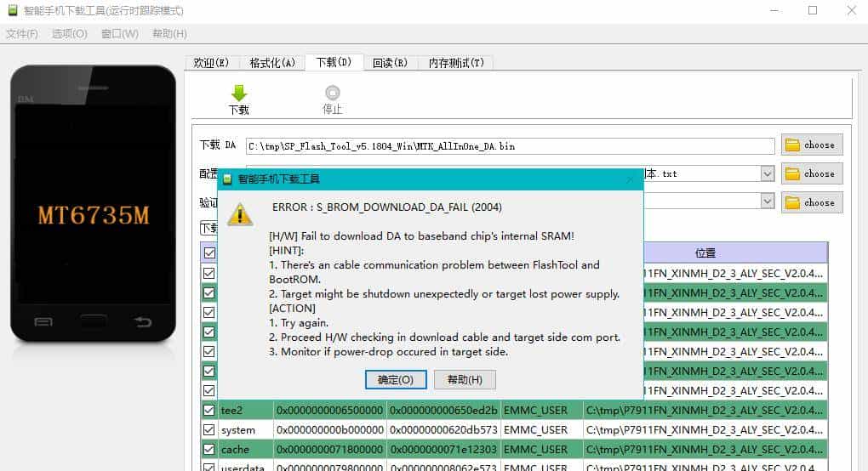Toggle the third partition row checkbox
The height and width of the screenshot is (471, 868).
[208, 312]
